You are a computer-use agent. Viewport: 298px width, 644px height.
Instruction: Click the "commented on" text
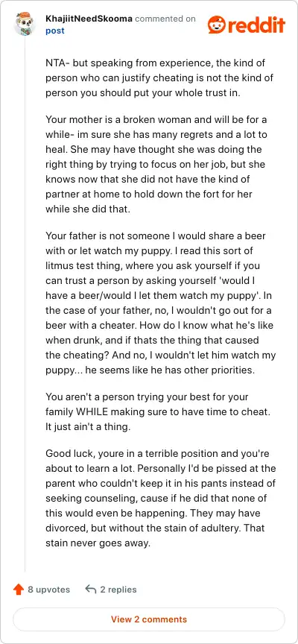(x=165, y=19)
